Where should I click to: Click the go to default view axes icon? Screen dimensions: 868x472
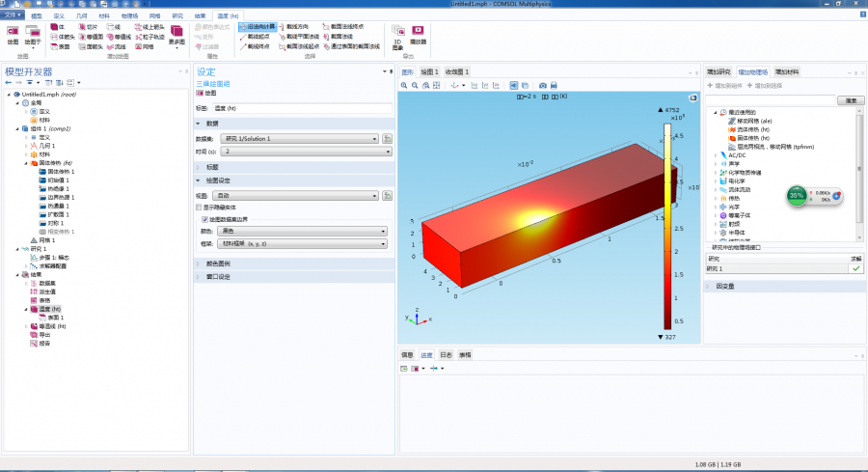[x=455, y=85]
